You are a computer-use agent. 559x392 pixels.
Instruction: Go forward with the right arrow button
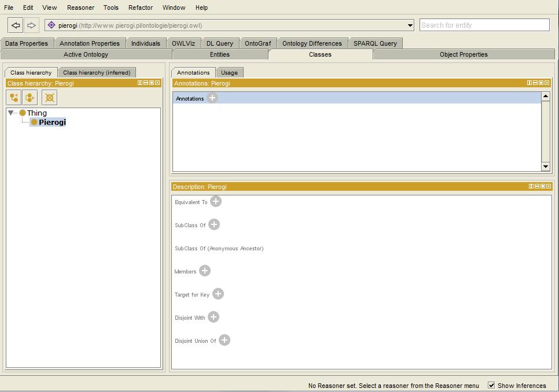[x=31, y=25]
